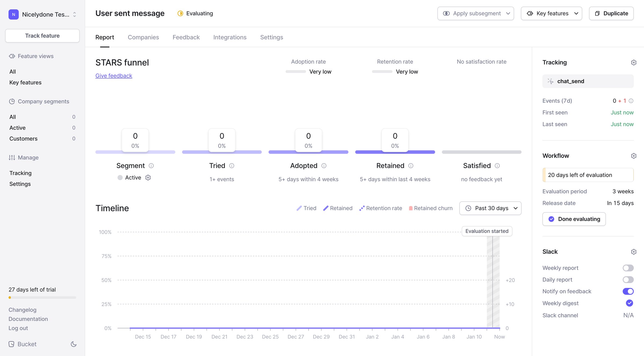Click the 20 days left of evaluation box
The height and width of the screenshot is (356, 644).
pos(588,175)
